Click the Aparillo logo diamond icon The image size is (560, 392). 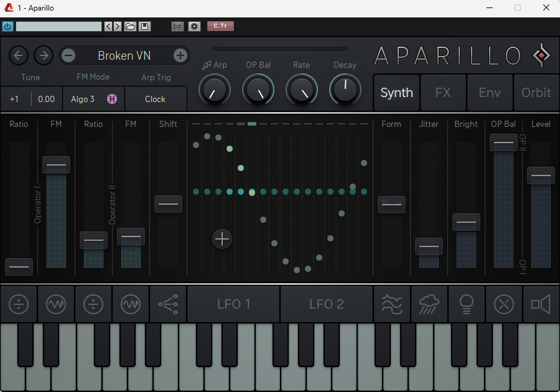point(541,55)
